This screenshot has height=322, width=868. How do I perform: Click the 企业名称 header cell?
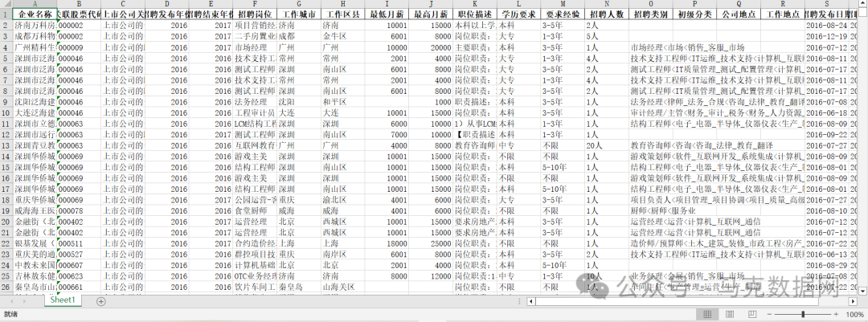coord(35,14)
